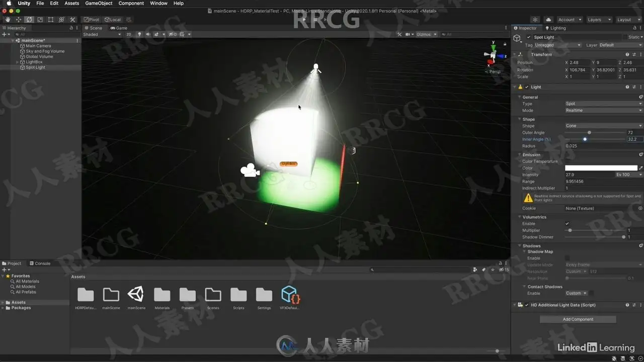Image resolution: width=644 pixels, height=362 pixels.
Task: Toggle scene audio with the speaker icon
Action: 148,35
